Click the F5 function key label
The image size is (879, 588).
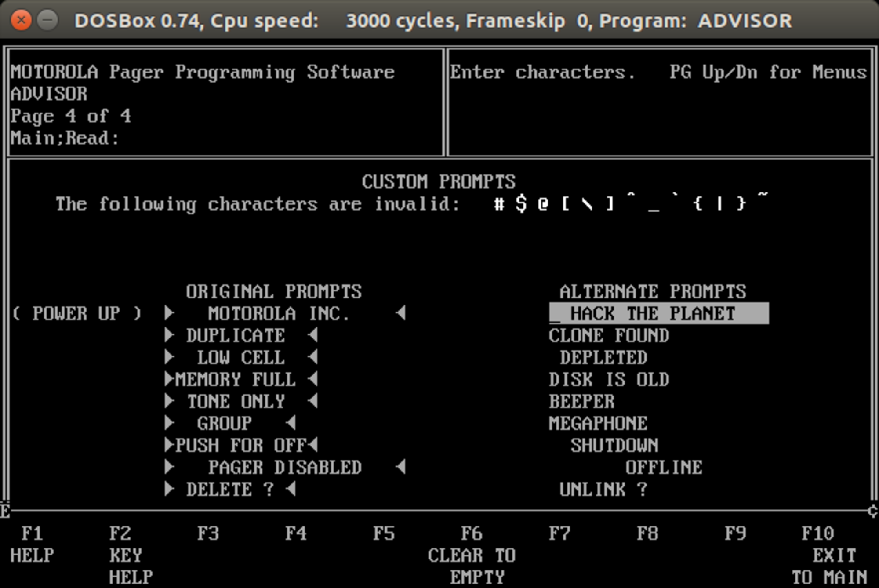(x=384, y=534)
